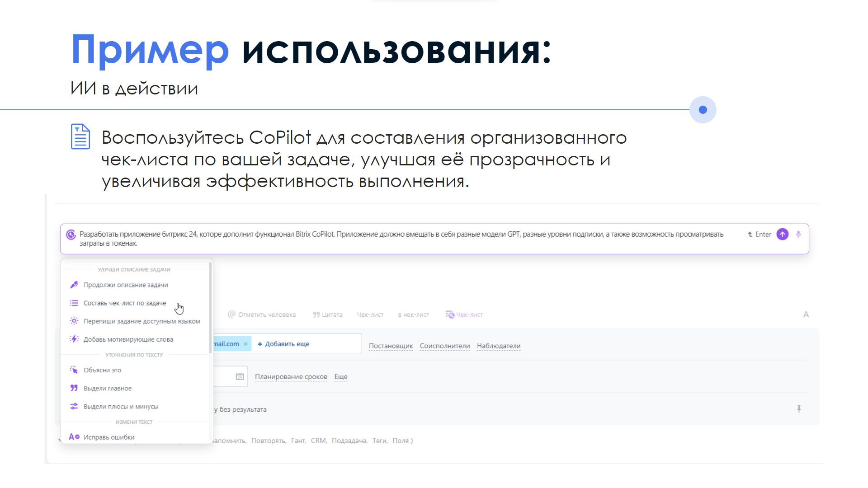Select Выдели плюсы и минусы item
Viewport: 868px width, 488px height.
(121, 406)
